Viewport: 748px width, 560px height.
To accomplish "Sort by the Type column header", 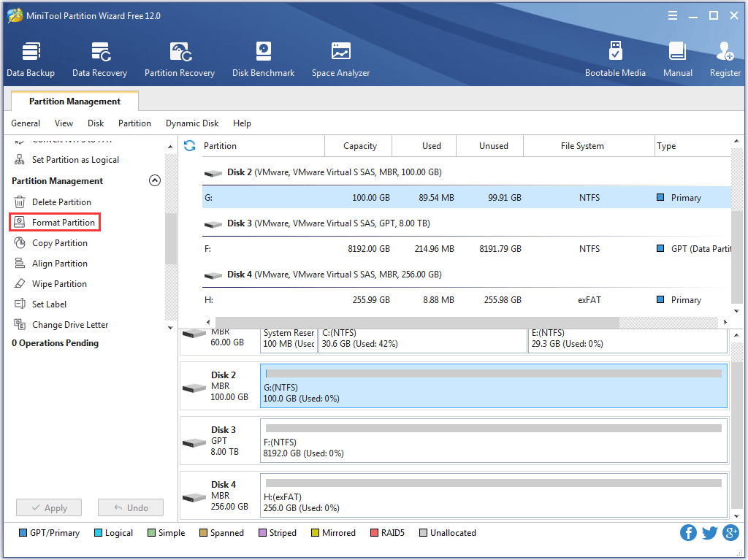I will (x=692, y=145).
